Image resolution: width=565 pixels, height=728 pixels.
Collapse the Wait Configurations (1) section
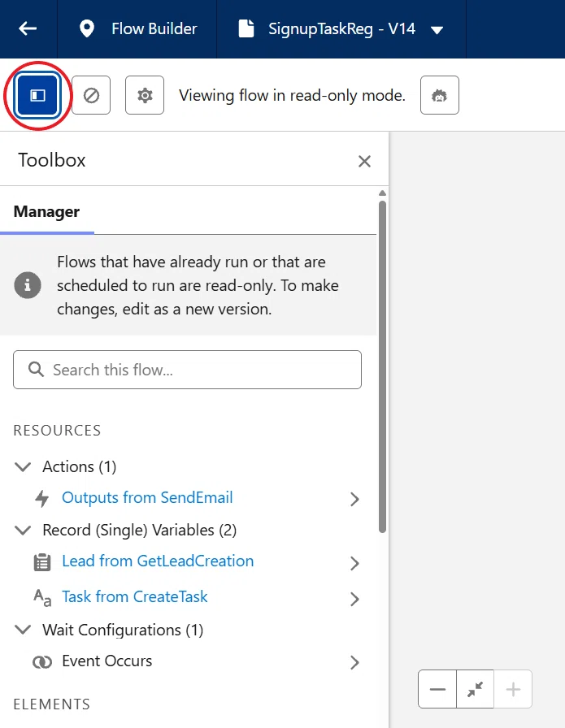[x=23, y=630]
